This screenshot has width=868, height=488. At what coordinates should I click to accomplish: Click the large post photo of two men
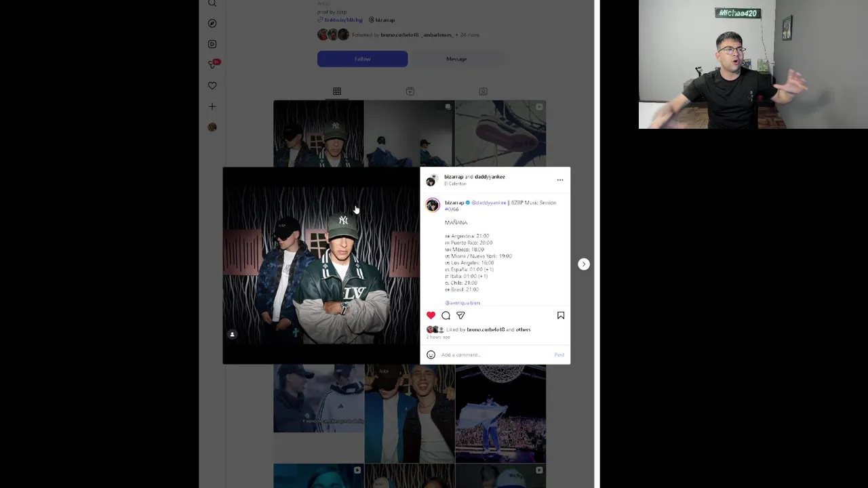tap(321, 266)
